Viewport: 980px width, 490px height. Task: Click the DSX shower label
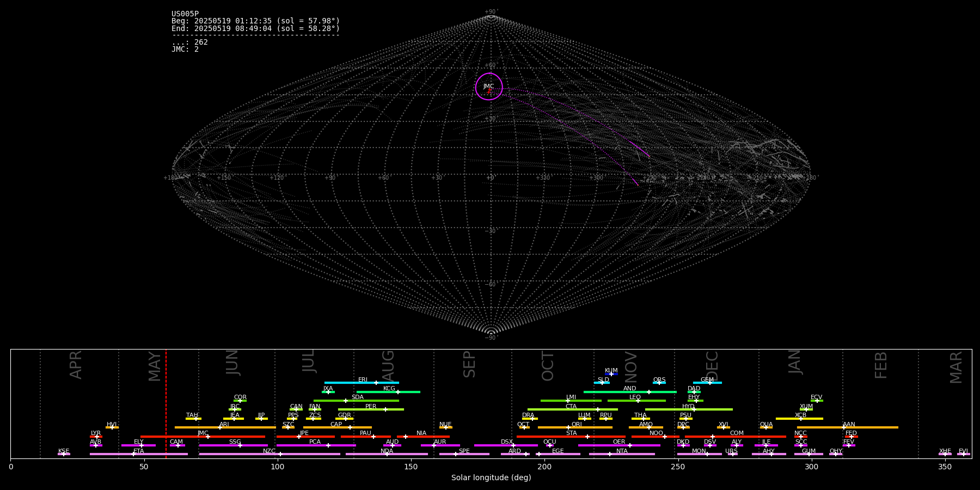tap(507, 442)
